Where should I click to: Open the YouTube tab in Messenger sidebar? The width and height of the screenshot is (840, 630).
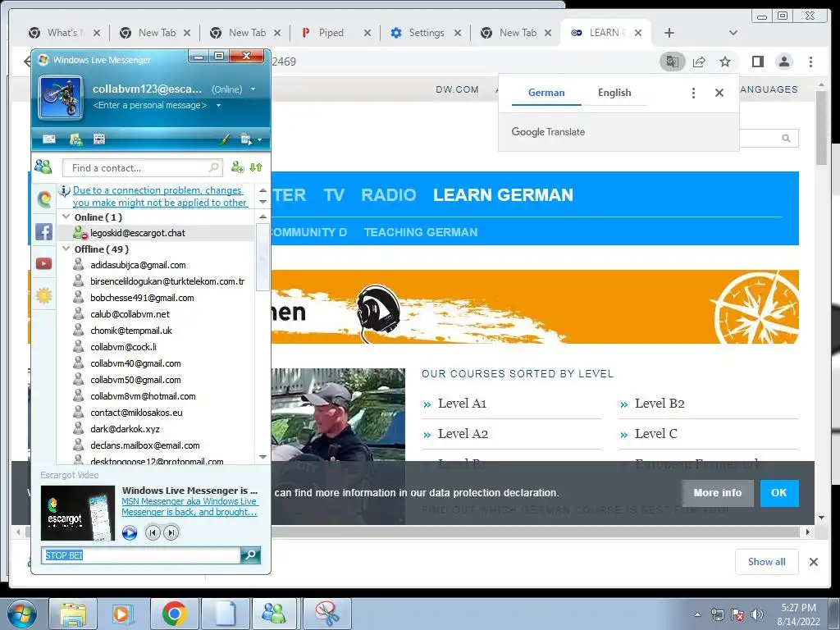[44, 263]
